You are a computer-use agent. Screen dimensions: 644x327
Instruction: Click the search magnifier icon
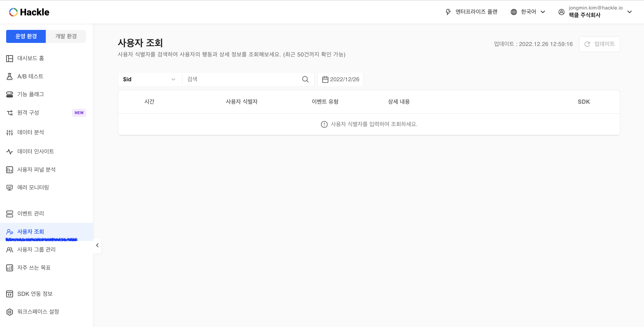[x=305, y=79]
